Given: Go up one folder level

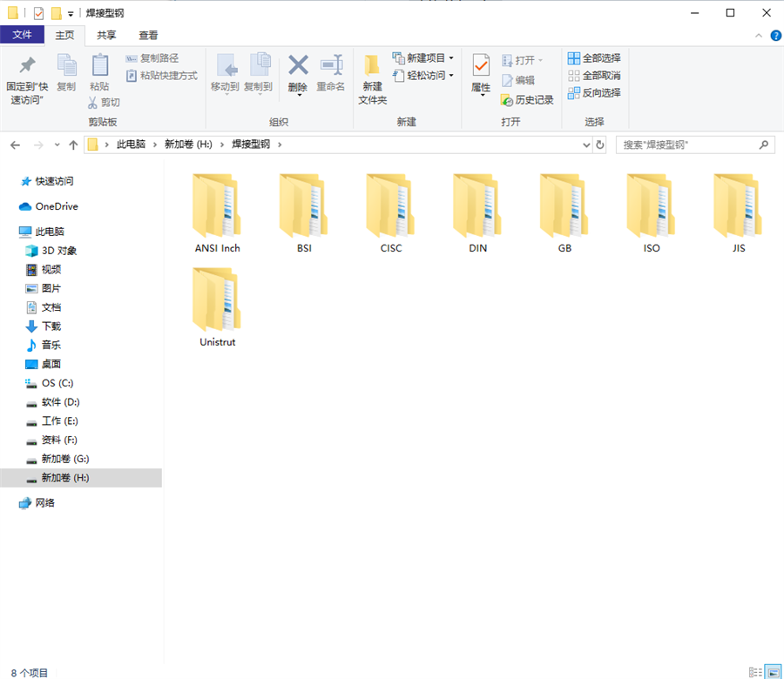Looking at the screenshot, I should (x=73, y=145).
